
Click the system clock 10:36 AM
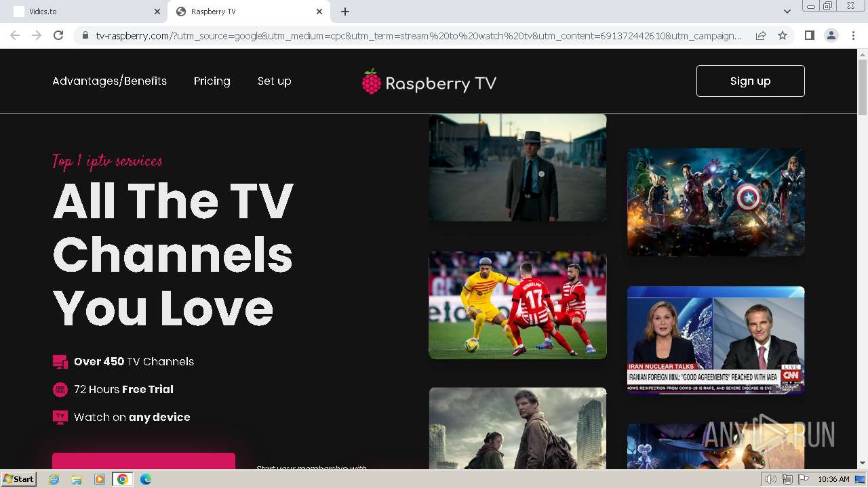(833, 479)
